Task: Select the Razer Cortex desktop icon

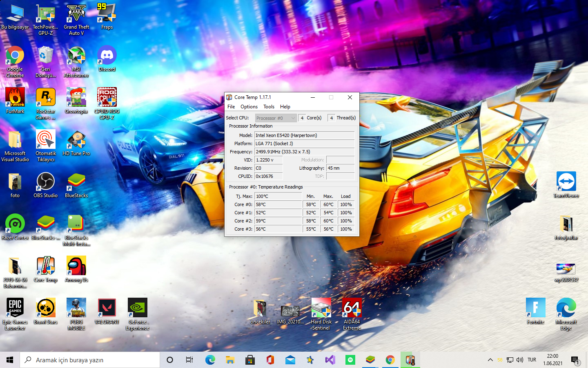Action: tap(15, 227)
